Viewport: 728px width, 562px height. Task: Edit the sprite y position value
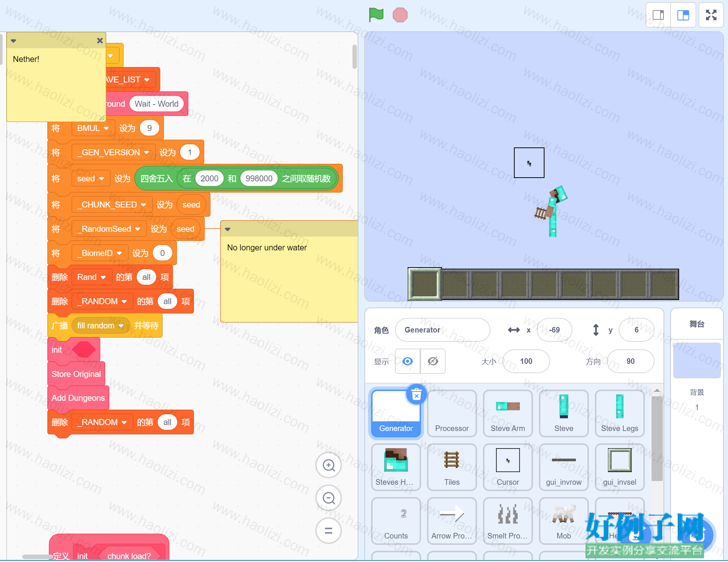click(x=636, y=330)
